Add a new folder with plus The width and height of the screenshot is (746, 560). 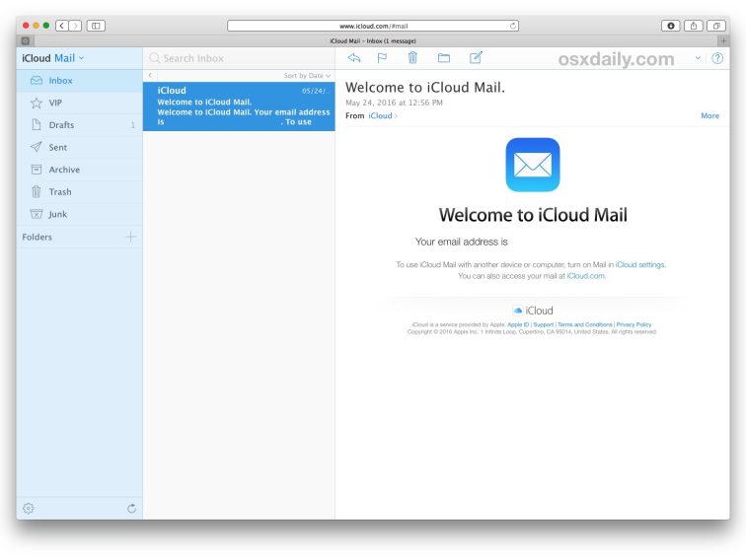tap(131, 237)
